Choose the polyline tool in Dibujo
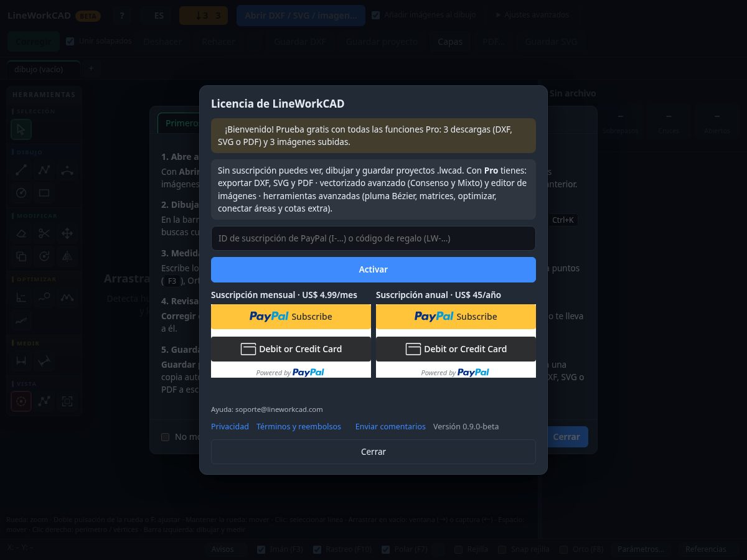747x560 pixels. [44, 170]
